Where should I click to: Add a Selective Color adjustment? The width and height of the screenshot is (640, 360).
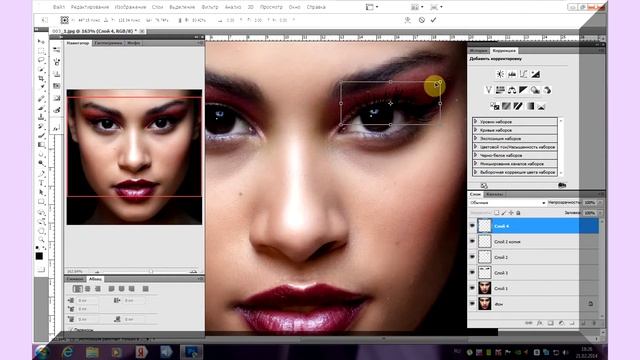541,106
